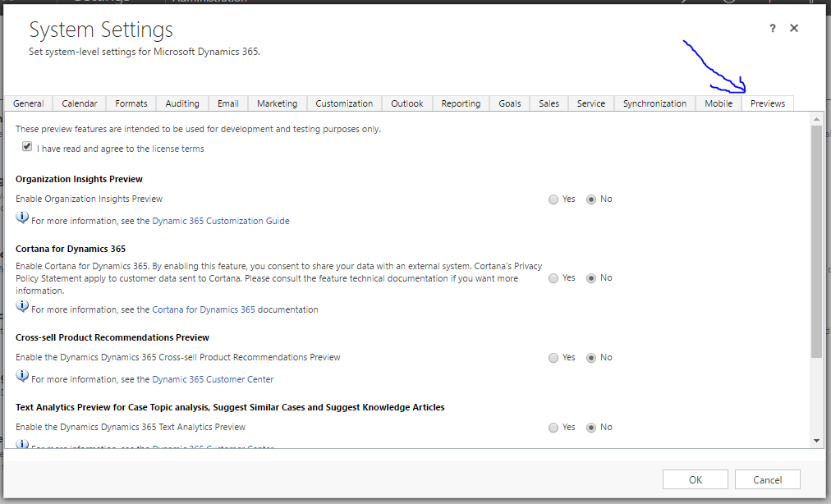Close the System Settings dialog
The height and width of the screenshot is (504, 831).
(794, 28)
